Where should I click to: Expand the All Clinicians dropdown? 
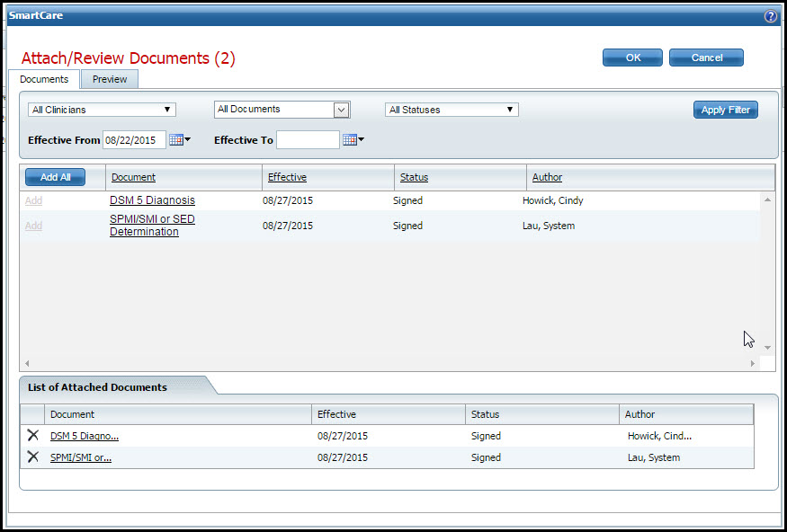[x=102, y=110]
